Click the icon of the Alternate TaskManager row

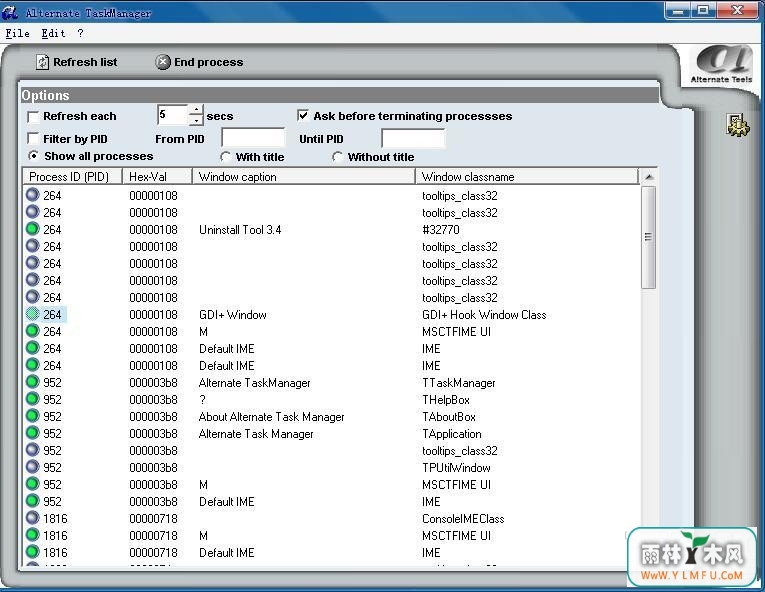[33, 382]
